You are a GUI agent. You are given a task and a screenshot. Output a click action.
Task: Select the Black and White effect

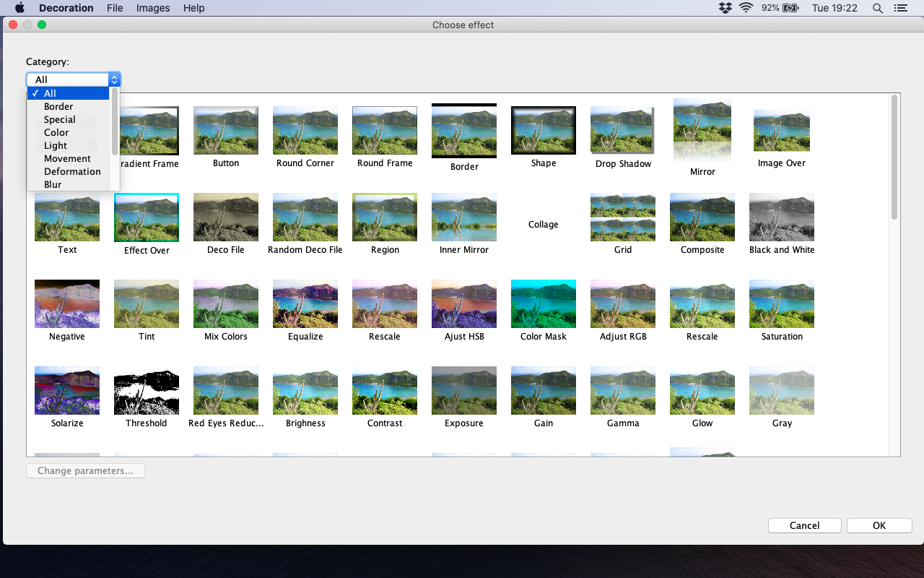781,217
